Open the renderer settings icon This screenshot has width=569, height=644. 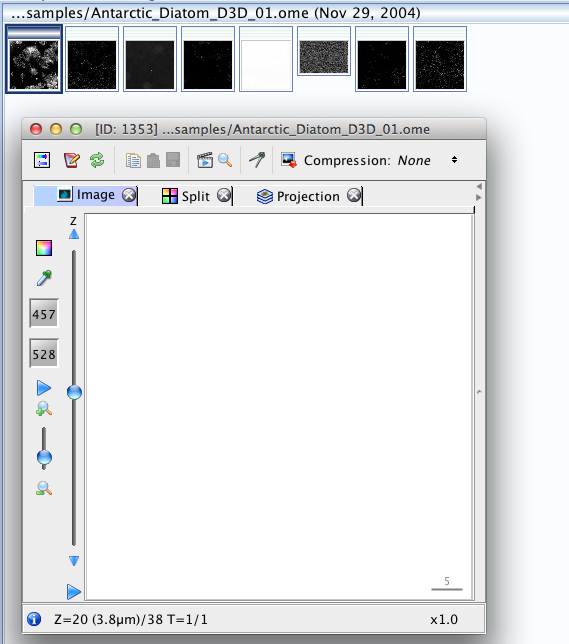[42, 160]
